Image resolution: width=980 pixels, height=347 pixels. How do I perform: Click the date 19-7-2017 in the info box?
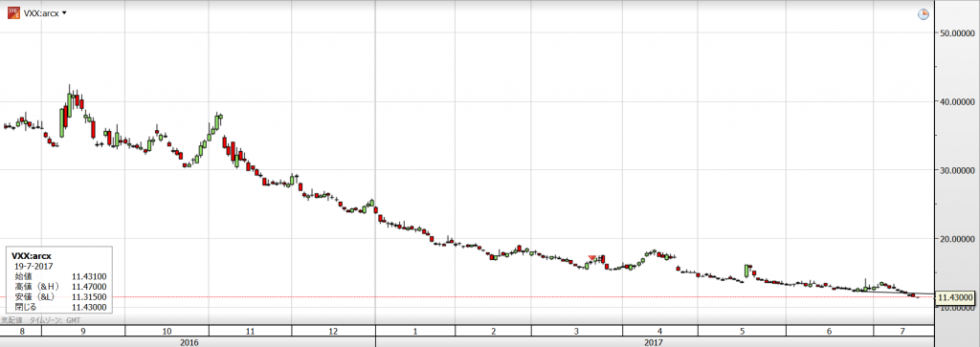(33, 266)
